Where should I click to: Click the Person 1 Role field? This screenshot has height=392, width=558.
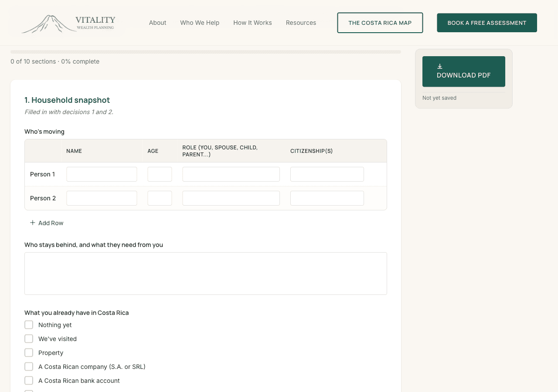pyautogui.click(x=231, y=174)
